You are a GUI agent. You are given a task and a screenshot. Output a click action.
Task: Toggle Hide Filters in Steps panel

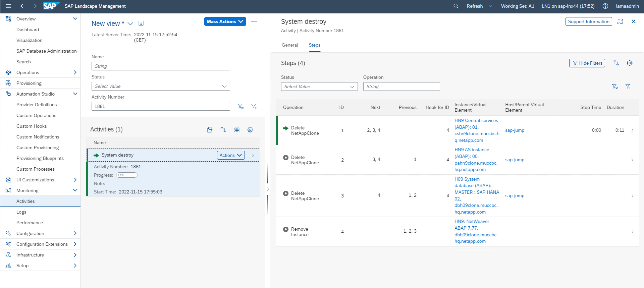[x=587, y=63]
